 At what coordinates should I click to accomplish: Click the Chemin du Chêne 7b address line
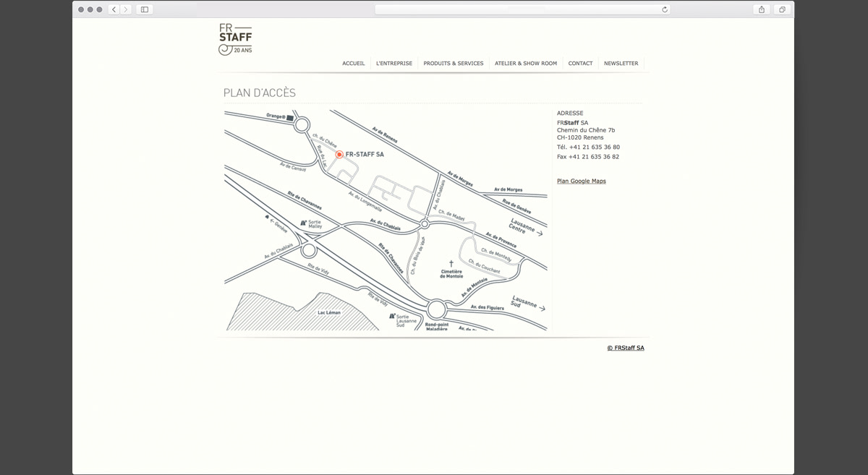coord(586,130)
